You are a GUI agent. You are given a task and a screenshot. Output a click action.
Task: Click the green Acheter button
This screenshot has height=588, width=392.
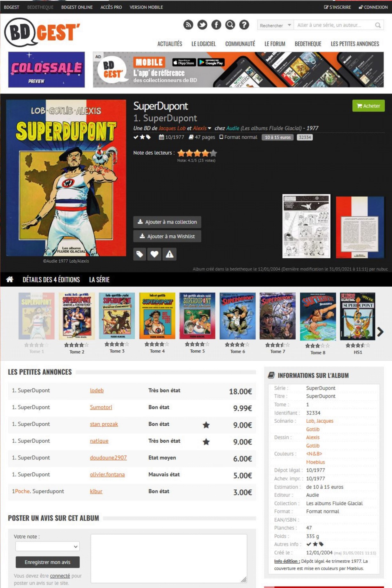(x=368, y=106)
